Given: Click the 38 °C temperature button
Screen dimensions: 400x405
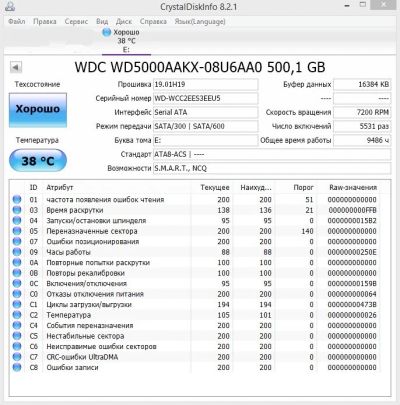Looking at the screenshot, I should (x=38, y=161).
